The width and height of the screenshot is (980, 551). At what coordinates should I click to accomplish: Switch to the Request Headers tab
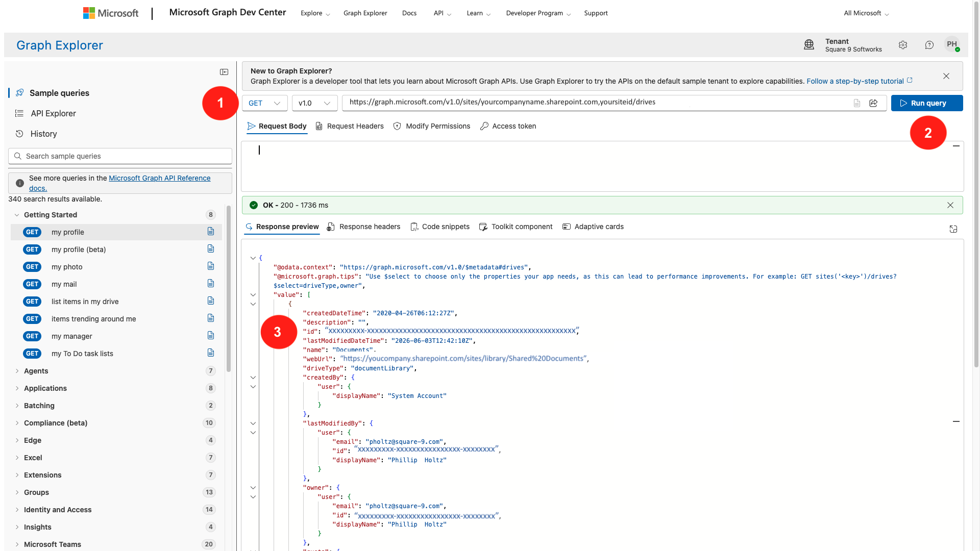tap(350, 126)
